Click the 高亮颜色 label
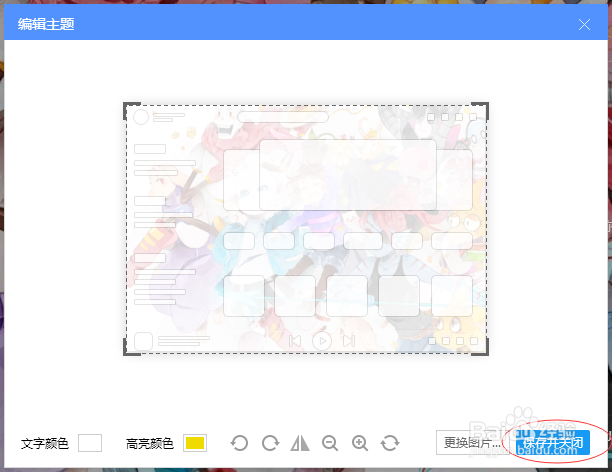612x472 pixels. point(150,444)
